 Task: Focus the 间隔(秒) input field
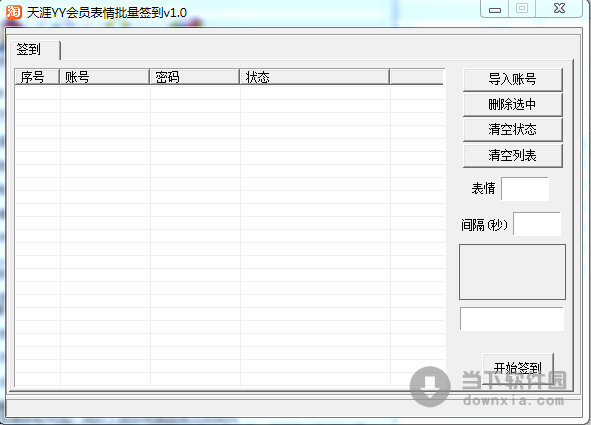(537, 224)
